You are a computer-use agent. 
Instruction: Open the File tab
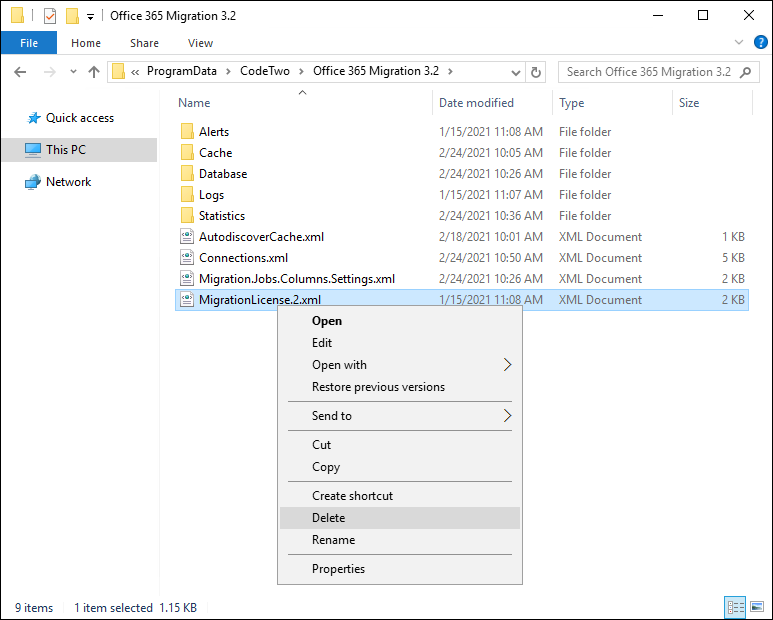click(x=29, y=43)
